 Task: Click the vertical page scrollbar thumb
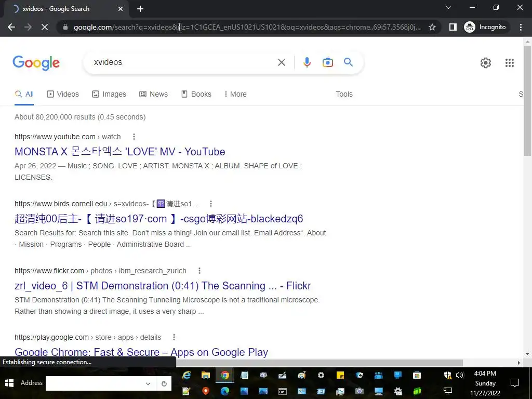(527, 100)
